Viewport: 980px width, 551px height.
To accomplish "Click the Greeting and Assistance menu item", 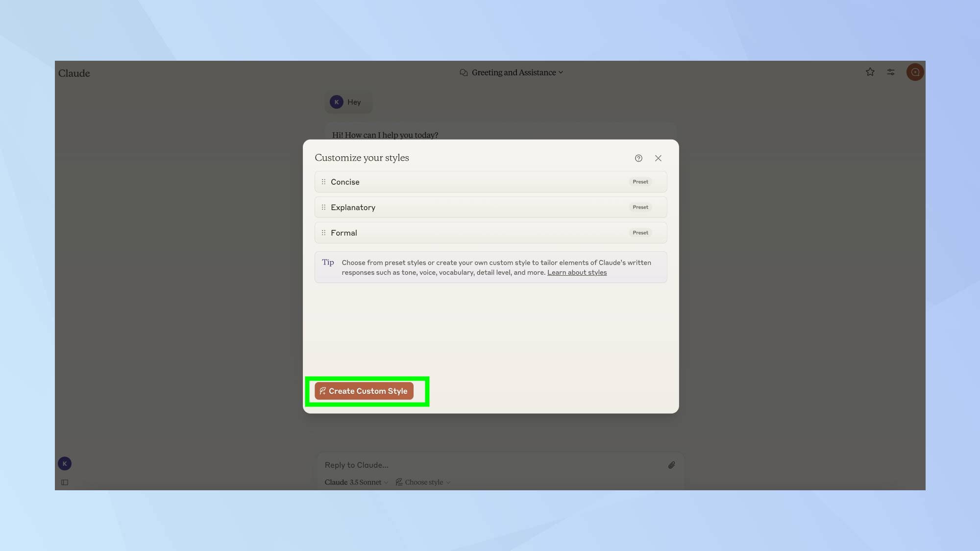I will tap(514, 72).
